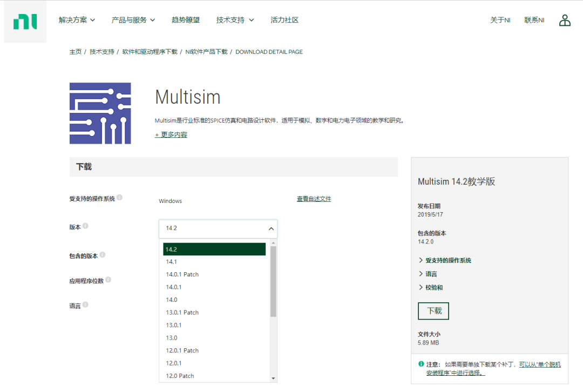Select version 12.0.1 Patch
583x392 pixels.
214,350
